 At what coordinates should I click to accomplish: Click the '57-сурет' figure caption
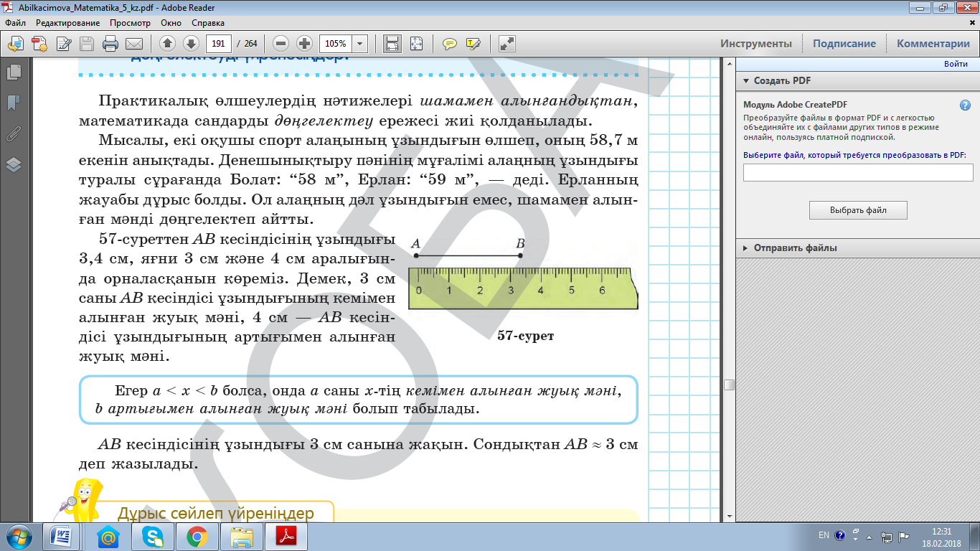(x=526, y=336)
